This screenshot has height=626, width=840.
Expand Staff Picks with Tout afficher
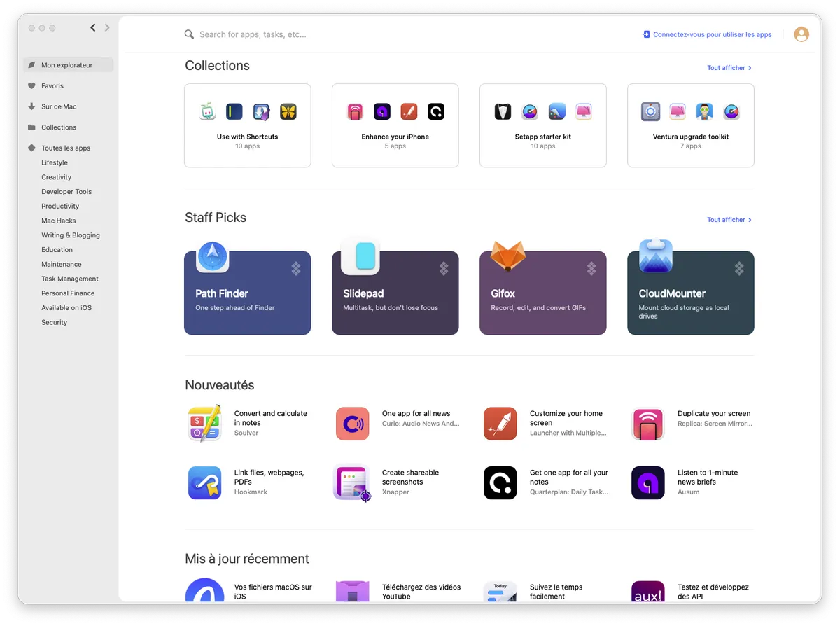729,220
